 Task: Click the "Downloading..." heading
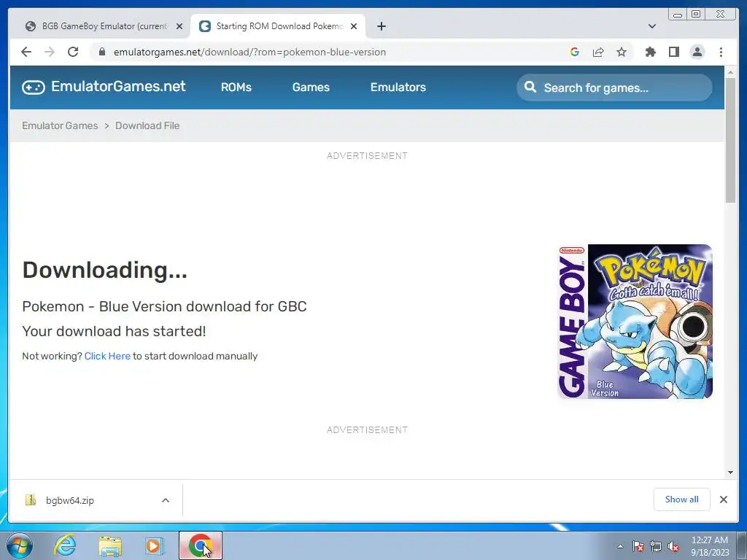click(x=105, y=270)
